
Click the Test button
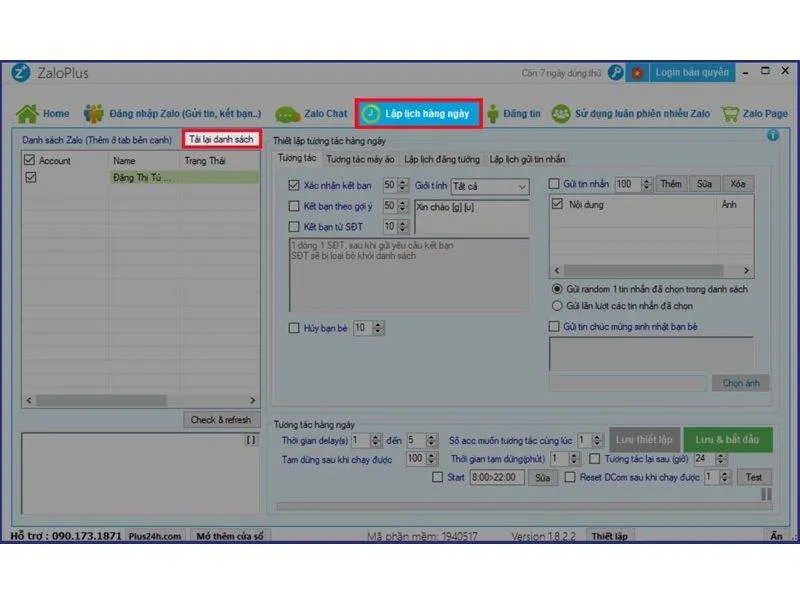click(x=754, y=477)
